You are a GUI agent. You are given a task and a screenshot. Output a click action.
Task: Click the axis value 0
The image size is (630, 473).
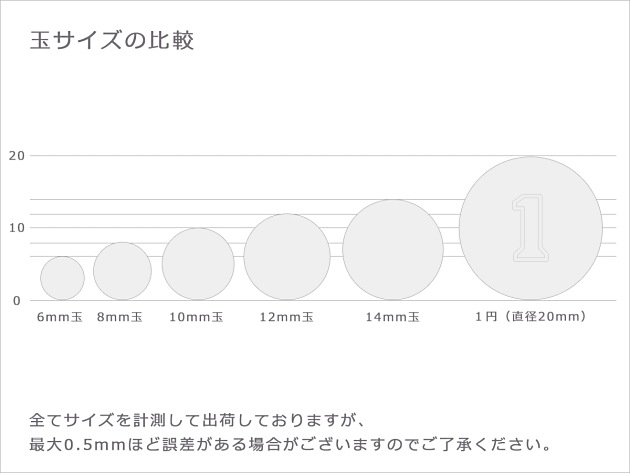(x=17, y=300)
